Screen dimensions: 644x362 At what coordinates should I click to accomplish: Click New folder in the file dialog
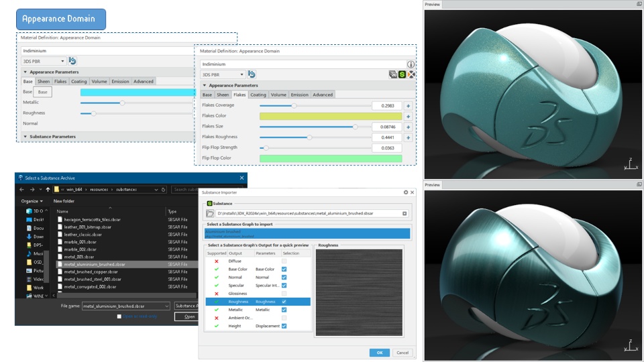pos(64,201)
